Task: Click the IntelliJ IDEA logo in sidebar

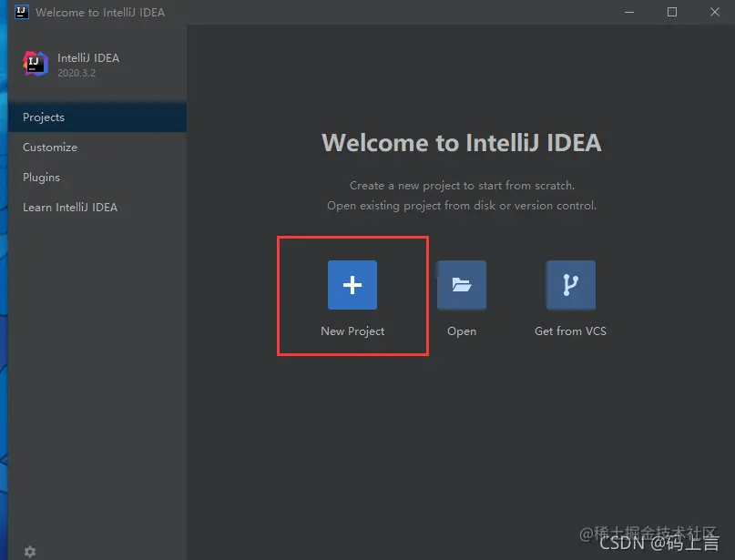Action: coord(36,64)
